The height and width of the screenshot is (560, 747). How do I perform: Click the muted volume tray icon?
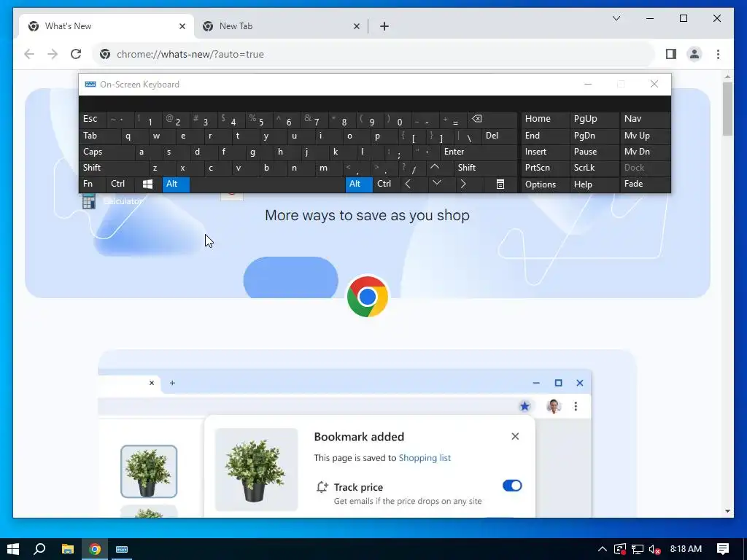click(x=654, y=549)
